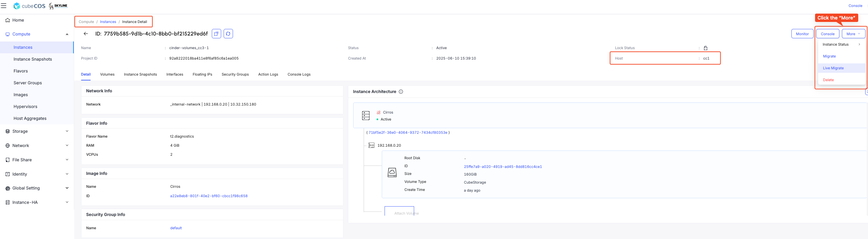Click the root disk volume icon
868x239 pixels.
[x=392, y=172]
